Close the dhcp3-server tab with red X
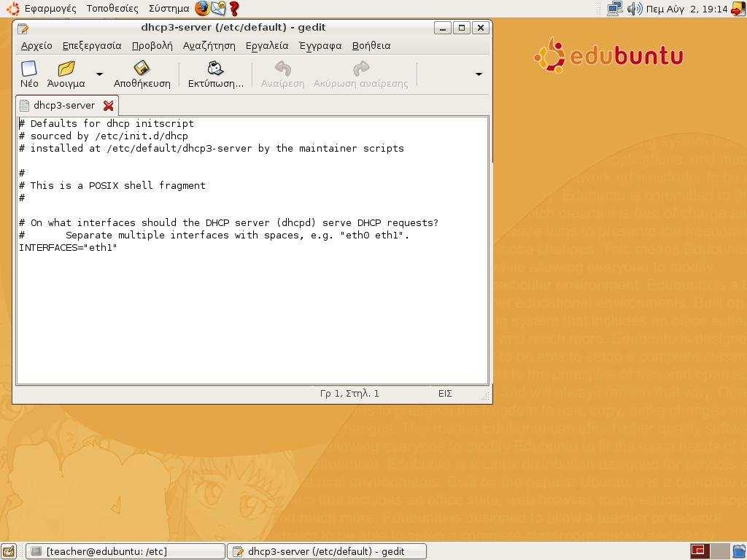 [x=108, y=106]
